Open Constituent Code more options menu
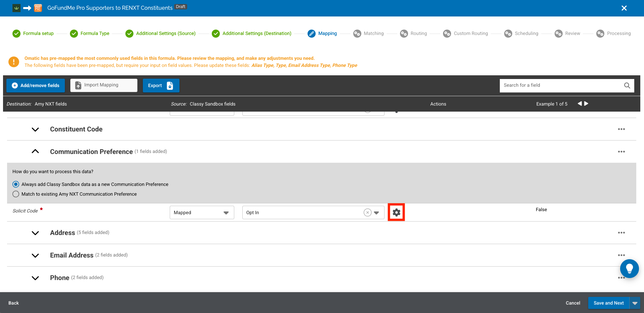 pos(621,129)
